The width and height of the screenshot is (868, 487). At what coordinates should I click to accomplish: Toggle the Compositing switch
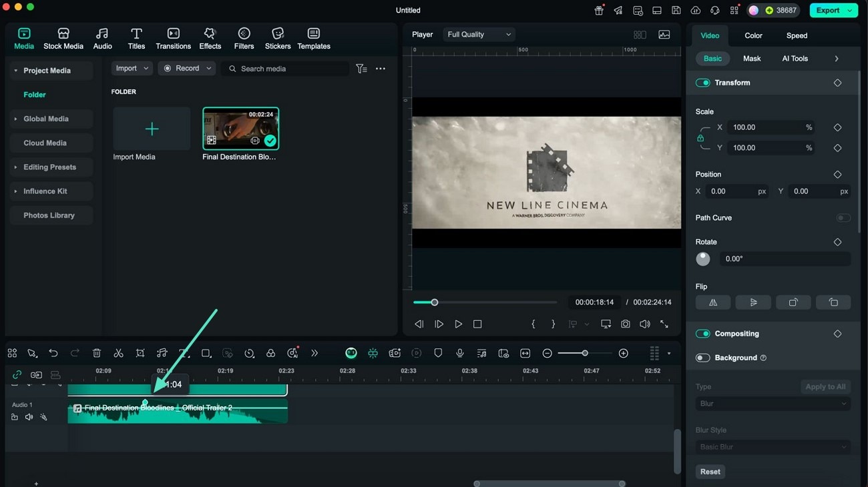[x=702, y=334]
